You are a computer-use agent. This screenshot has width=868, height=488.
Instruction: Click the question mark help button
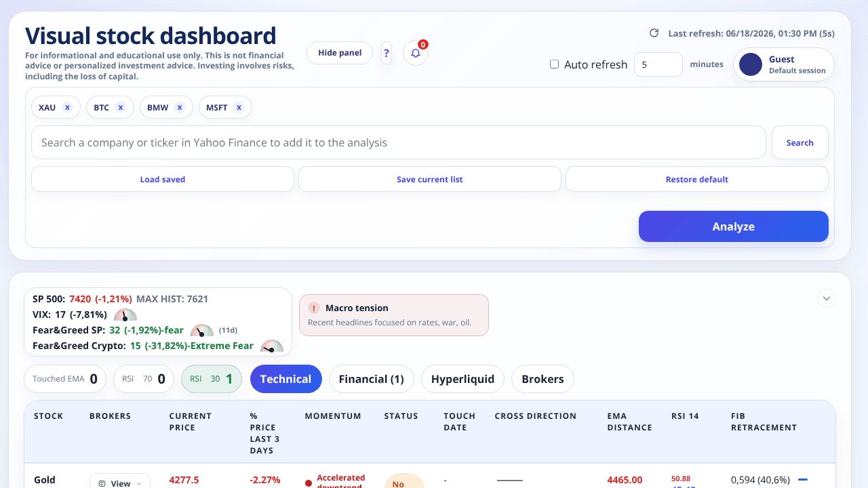(x=387, y=53)
